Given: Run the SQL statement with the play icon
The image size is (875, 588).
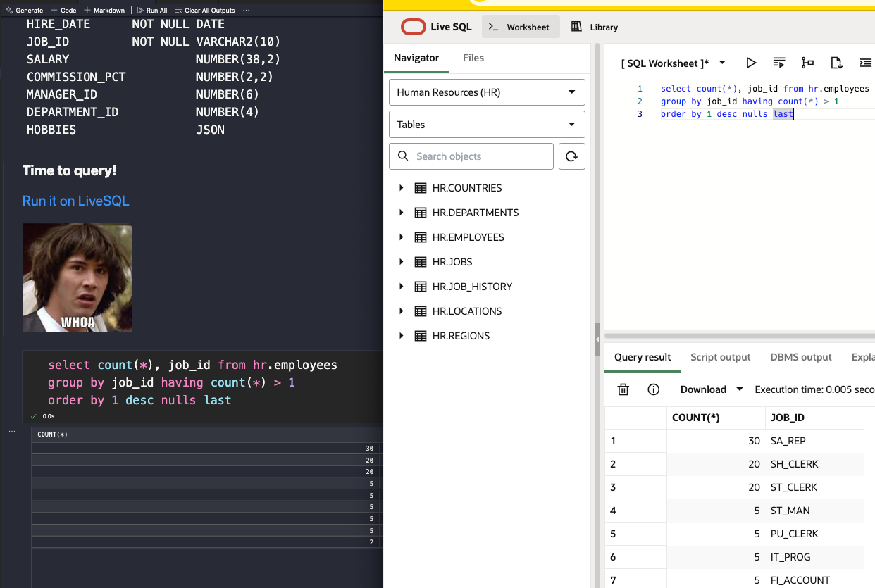Looking at the screenshot, I should (751, 63).
